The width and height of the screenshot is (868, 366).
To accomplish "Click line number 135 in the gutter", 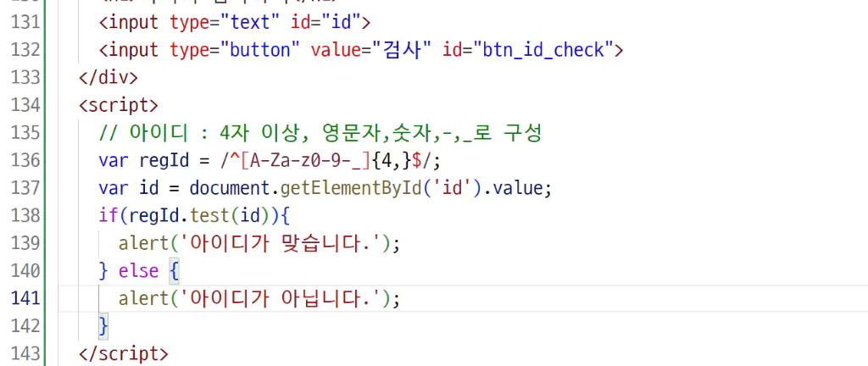I will 25,133.
